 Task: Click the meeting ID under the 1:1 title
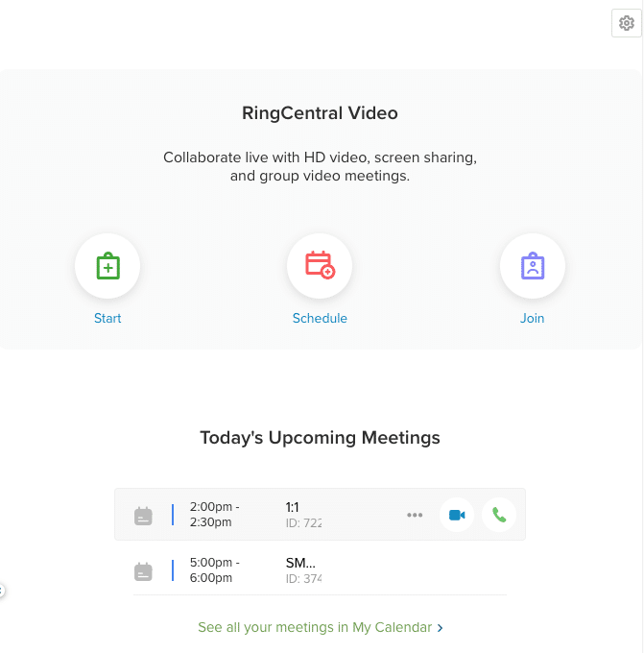pyautogui.click(x=303, y=523)
